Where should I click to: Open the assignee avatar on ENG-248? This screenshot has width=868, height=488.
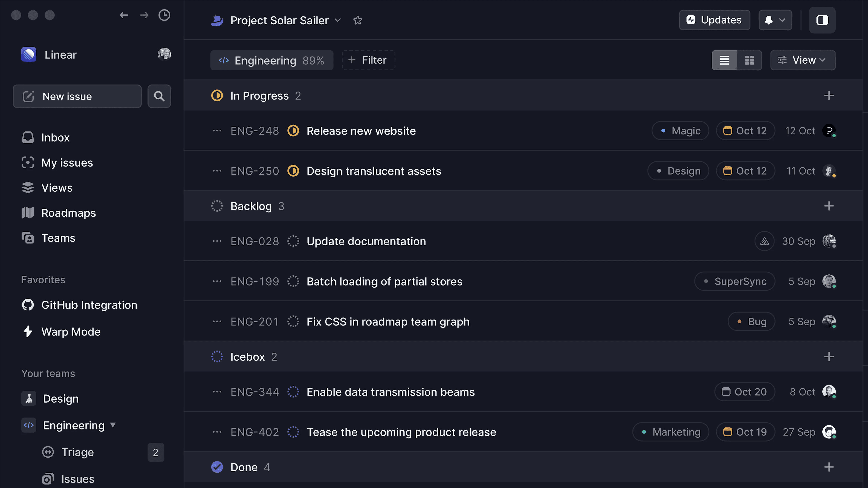pos(829,131)
